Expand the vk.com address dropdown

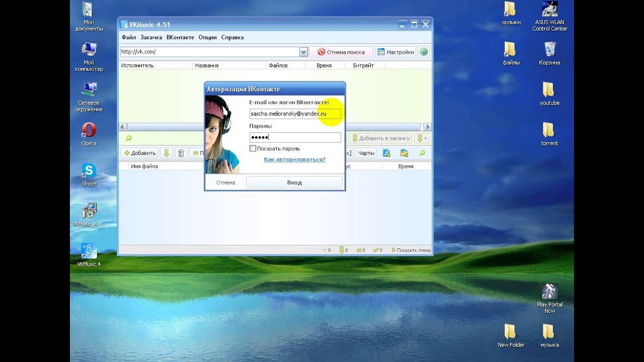click(303, 52)
